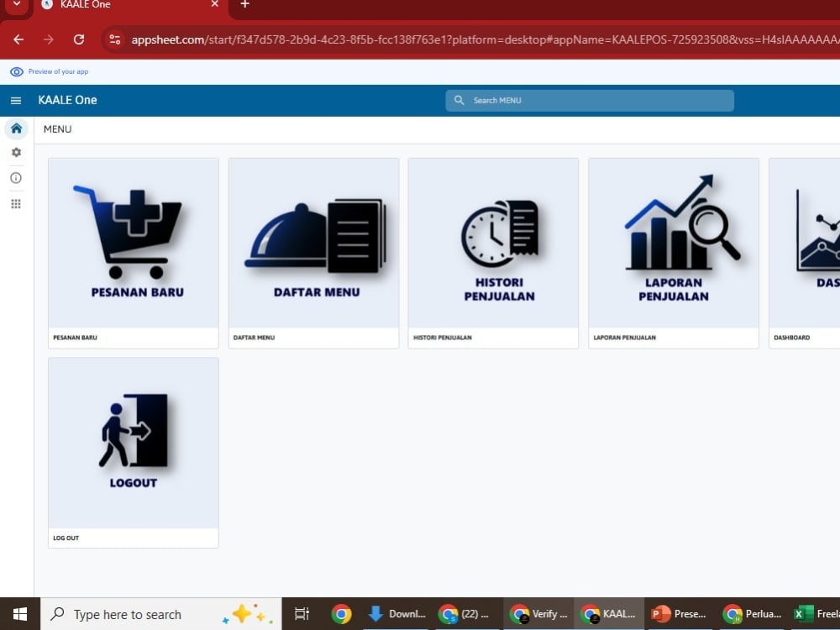840x630 pixels.
Task: Open the app gallery grid icon
Action: 16,203
